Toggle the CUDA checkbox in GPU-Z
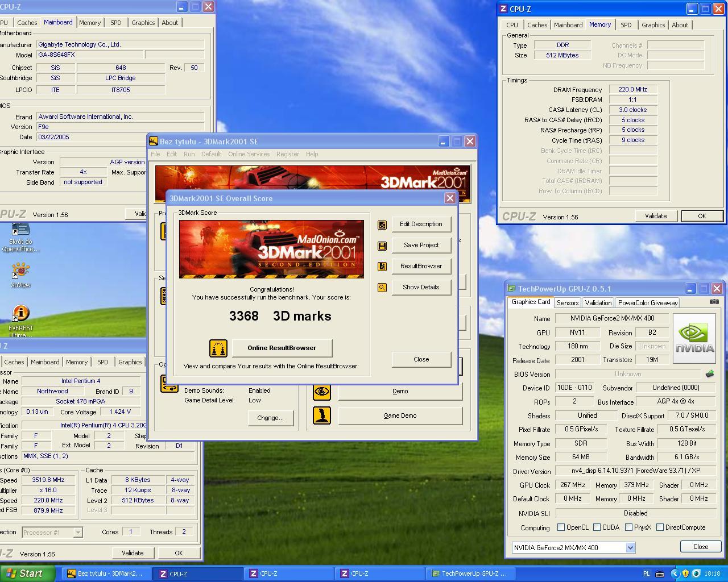The width and height of the screenshot is (728, 582). tap(597, 527)
